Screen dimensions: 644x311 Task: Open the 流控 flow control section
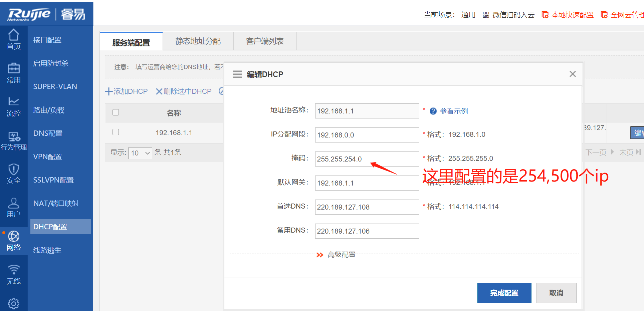tap(14, 107)
